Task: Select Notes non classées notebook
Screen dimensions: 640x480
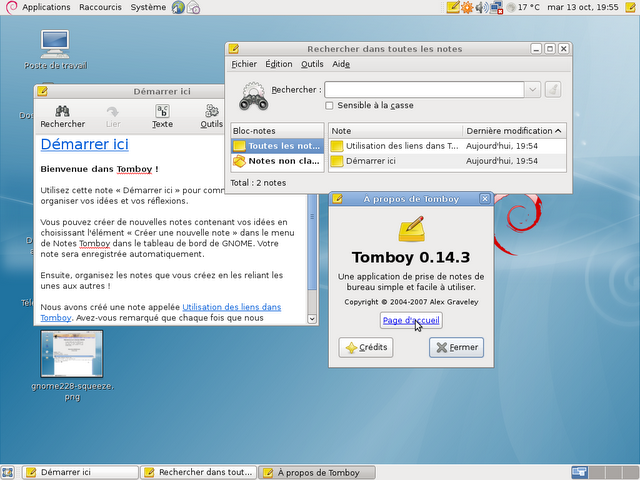Action: [x=277, y=161]
